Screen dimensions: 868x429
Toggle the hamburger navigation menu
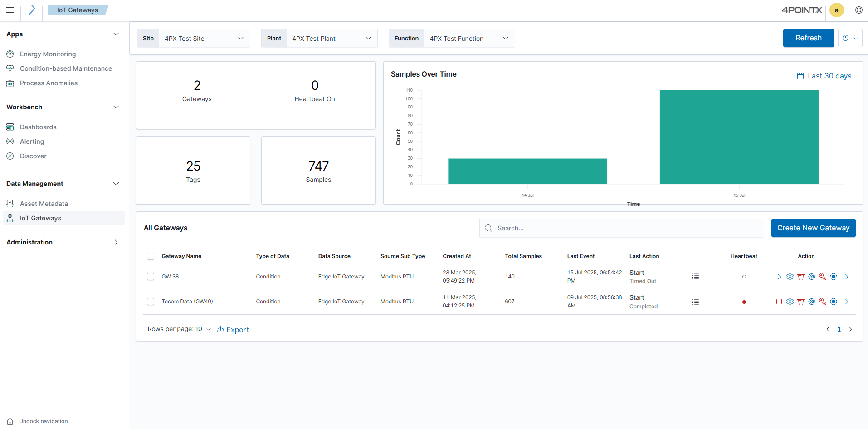point(10,10)
